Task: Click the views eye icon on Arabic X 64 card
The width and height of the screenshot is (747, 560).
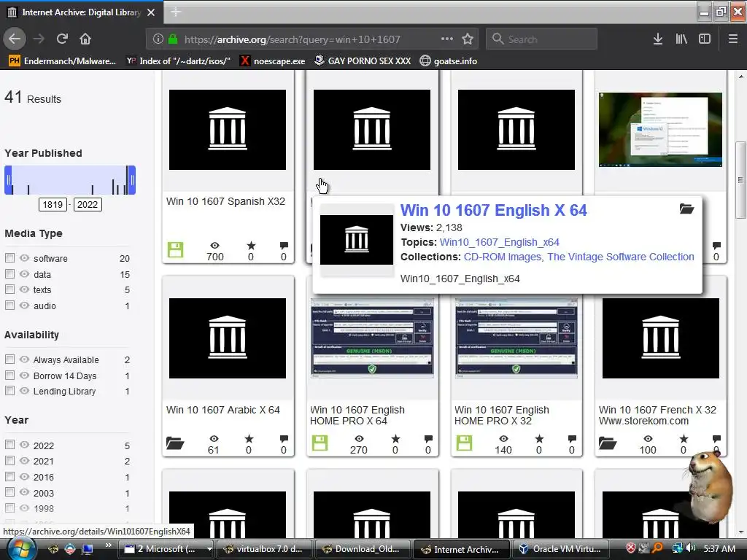Action: (214, 438)
